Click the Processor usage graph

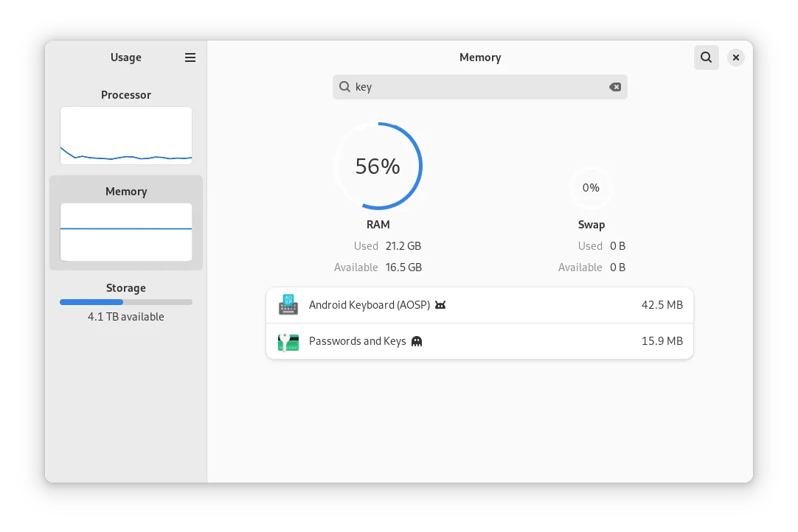click(x=126, y=136)
